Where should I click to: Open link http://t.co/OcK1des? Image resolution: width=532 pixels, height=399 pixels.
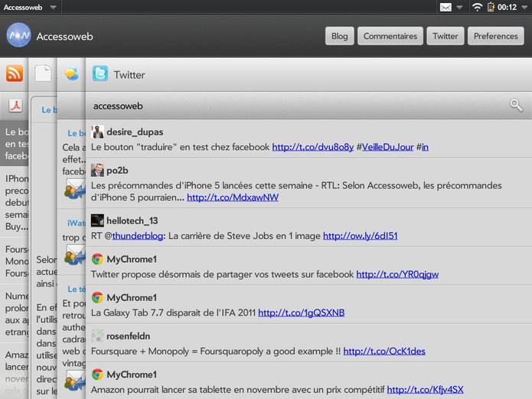click(x=384, y=351)
